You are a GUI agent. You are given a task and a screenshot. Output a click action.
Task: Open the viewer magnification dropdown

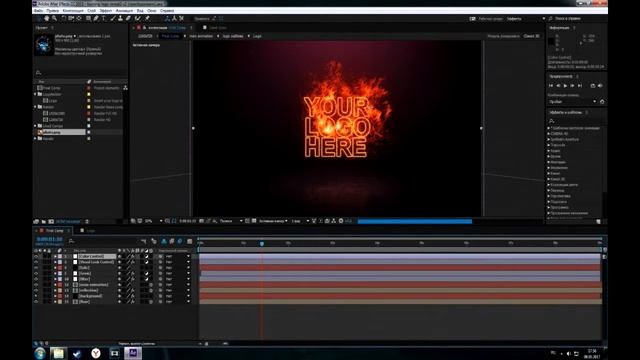pyautogui.click(x=154, y=221)
